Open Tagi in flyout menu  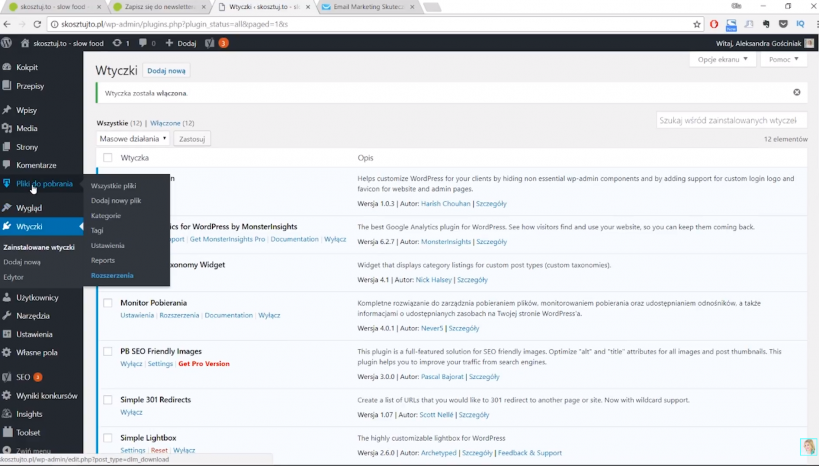tap(97, 230)
